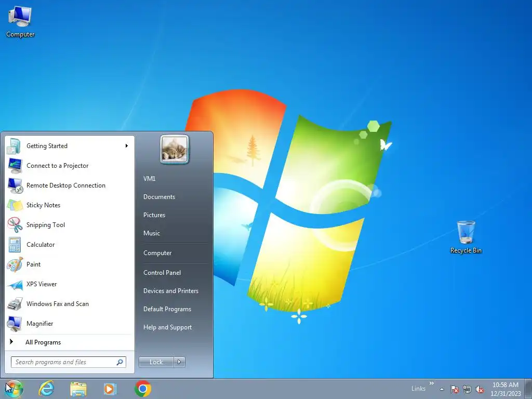This screenshot has height=399, width=532.
Task: Open Default Programs
Action: pos(167,309)
